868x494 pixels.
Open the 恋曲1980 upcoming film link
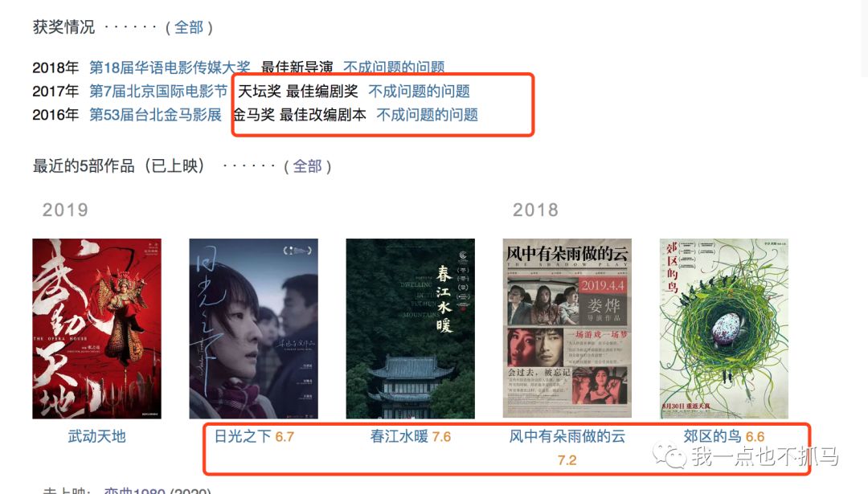coord(134,491)
